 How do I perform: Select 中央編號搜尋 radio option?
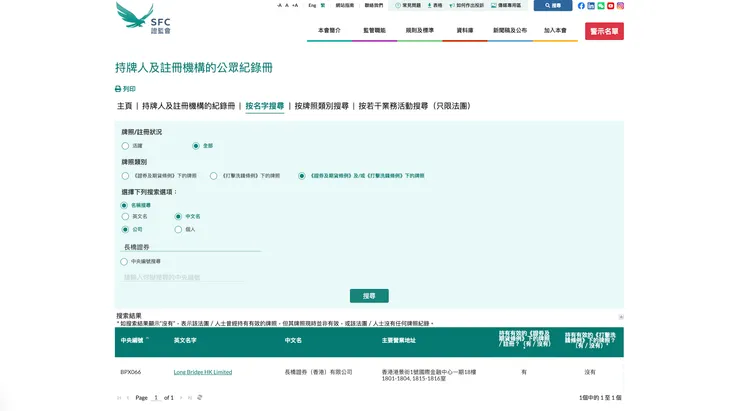(x=124, y=261)
